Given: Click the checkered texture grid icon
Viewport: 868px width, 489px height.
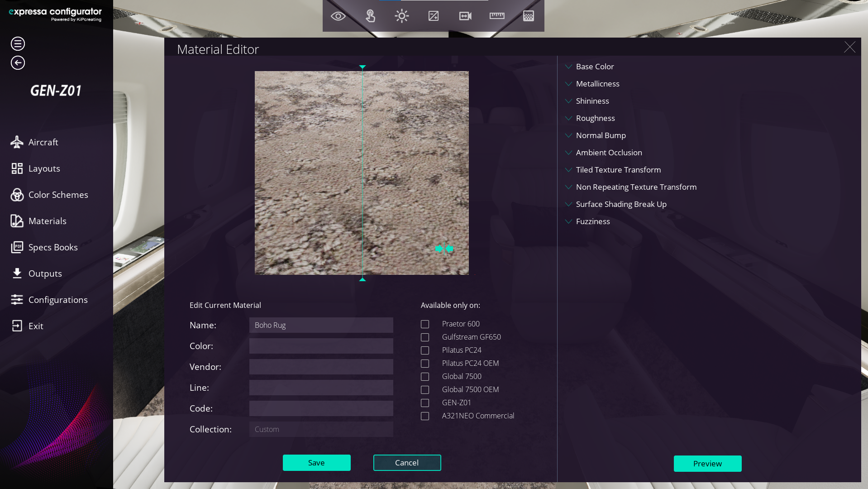Looking at the screenshot, I should tap(529, 16).
